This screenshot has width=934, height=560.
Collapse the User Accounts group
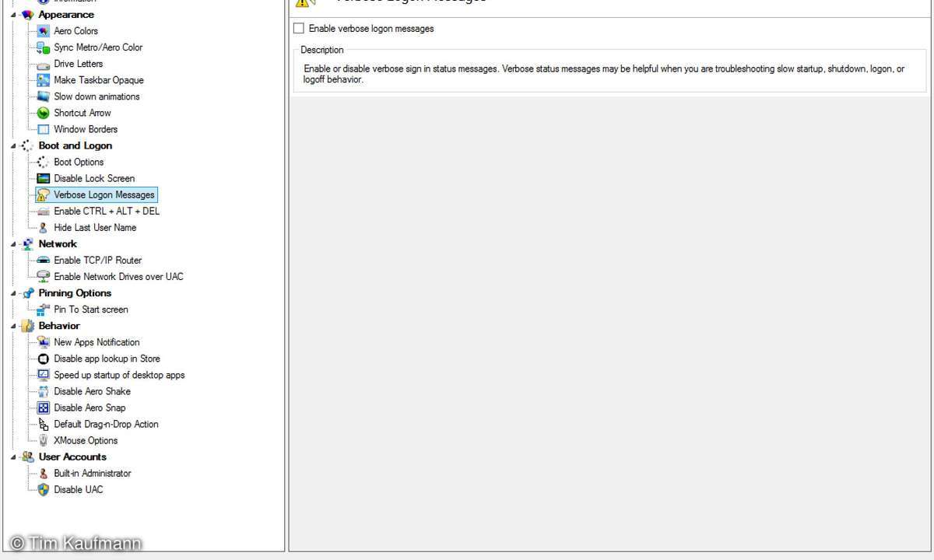pyautogui.click(x=13, y=457)
